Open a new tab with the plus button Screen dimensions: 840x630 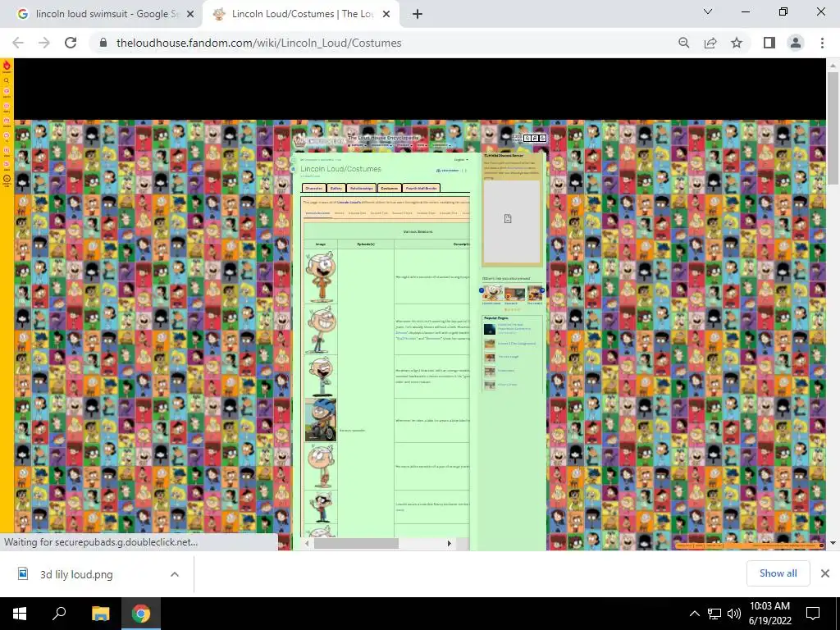coord(418,14)
